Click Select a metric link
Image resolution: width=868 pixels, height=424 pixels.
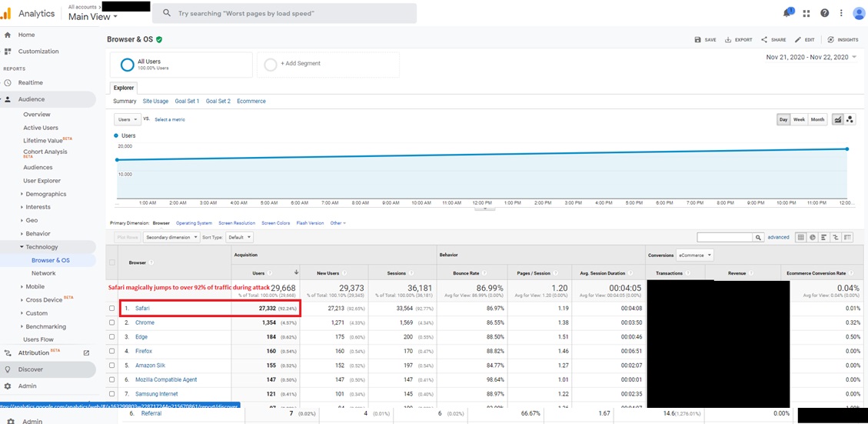[x=170, y=119]
